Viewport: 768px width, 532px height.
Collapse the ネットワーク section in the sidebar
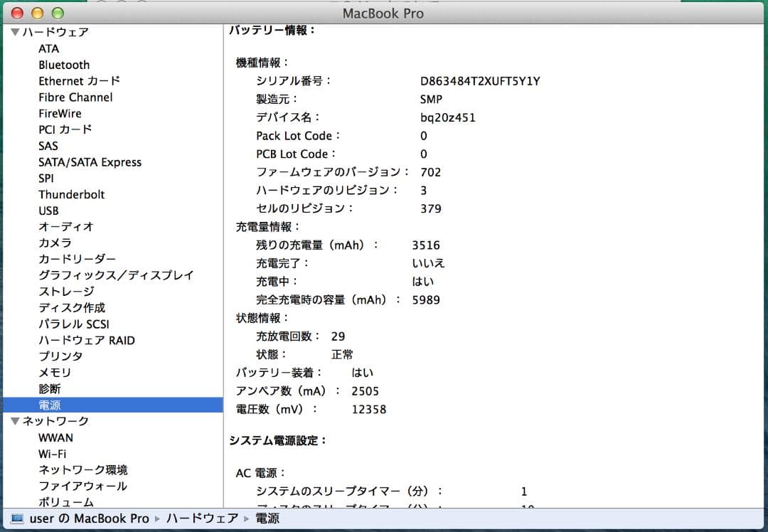pyautogui.click(x=14, y=421)
